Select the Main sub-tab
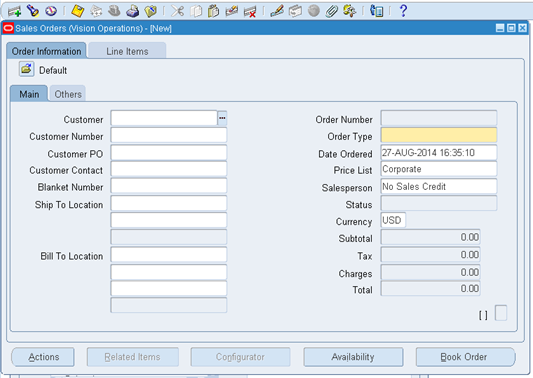Screen dimensions: 533x378 click(x=29, y=94)
